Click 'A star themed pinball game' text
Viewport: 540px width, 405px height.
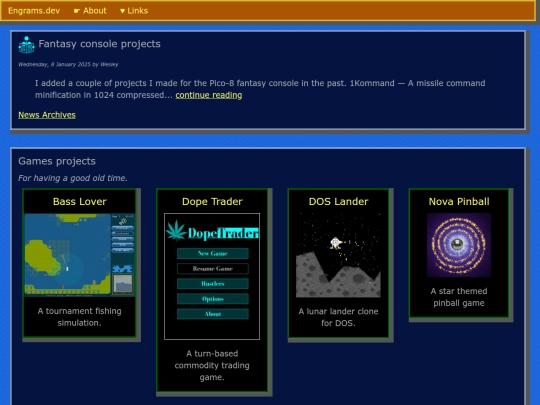(459, 297)
